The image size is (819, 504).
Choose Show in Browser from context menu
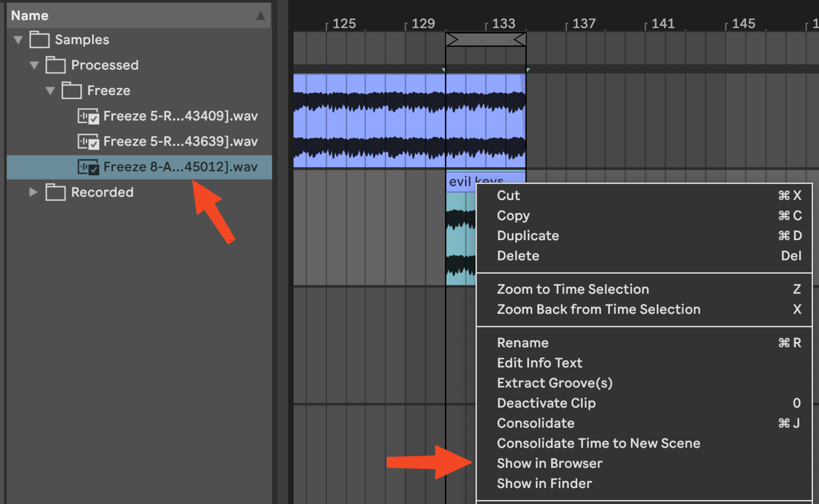[x=549, y=463]
